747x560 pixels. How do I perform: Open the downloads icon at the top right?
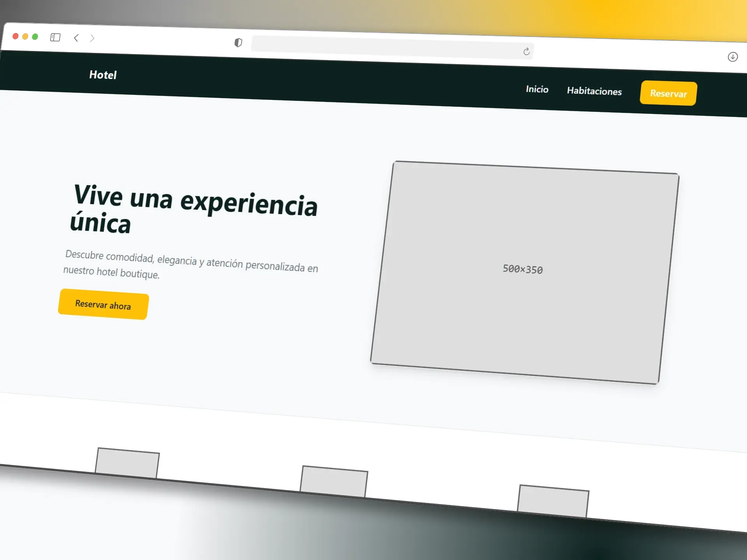click(733, 57)
